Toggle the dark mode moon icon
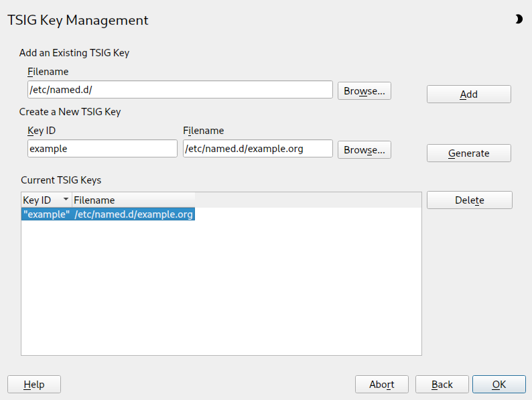Screen dimensions: 532x400 (x=519, y=19)
